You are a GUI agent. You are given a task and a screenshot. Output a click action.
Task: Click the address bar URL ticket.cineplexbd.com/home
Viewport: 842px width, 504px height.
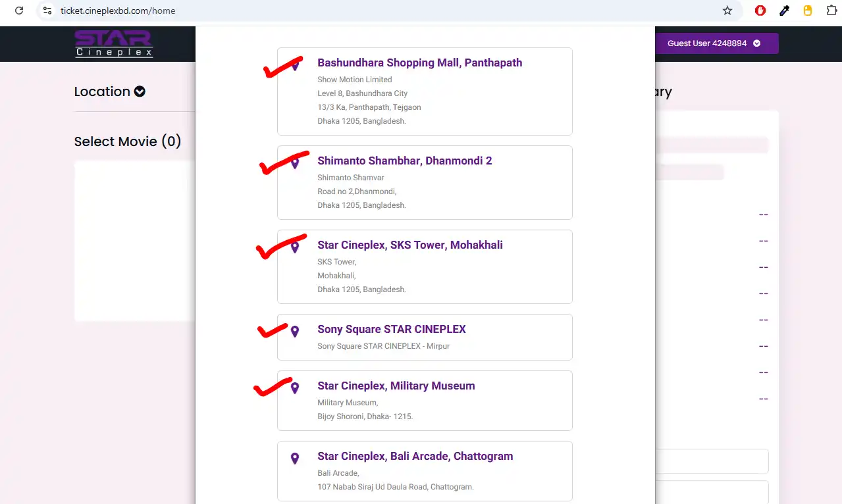(x=118, y=11)
